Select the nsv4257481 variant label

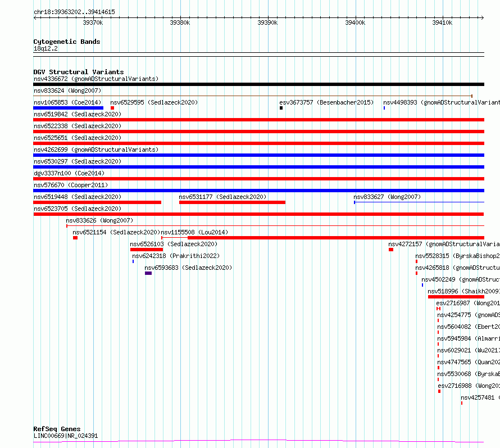[x=480, y=397]
